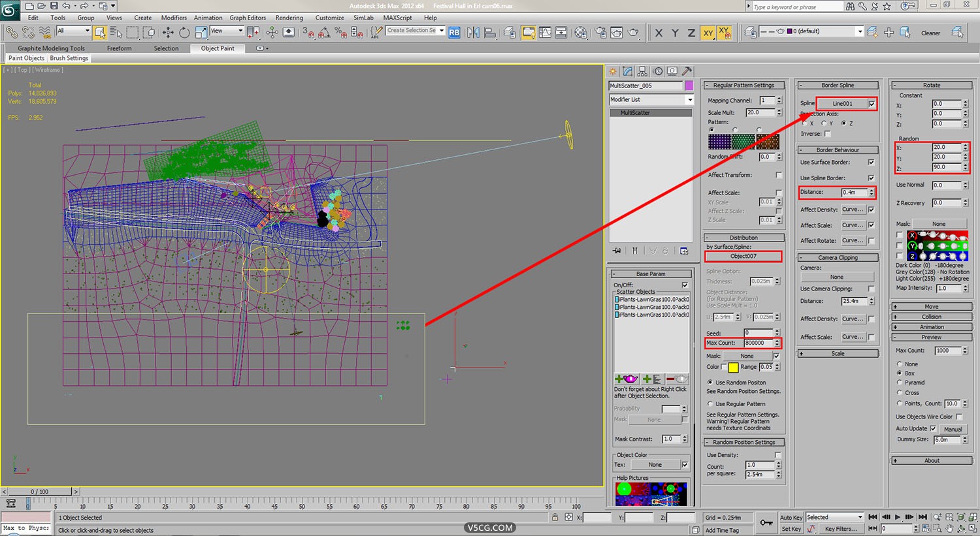This screenshot has height=536, width=980.
Task: Toggle the Use Surface Border checkbox
Action: click(x=871, y=162)
